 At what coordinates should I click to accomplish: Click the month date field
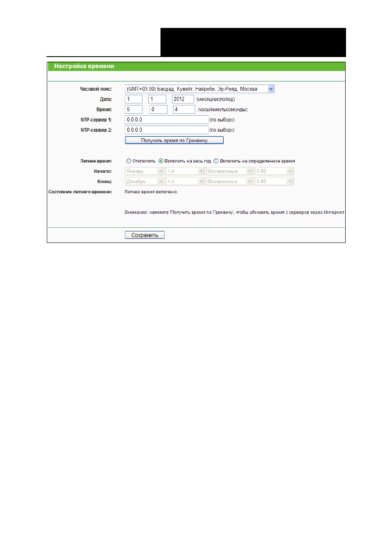133,99
